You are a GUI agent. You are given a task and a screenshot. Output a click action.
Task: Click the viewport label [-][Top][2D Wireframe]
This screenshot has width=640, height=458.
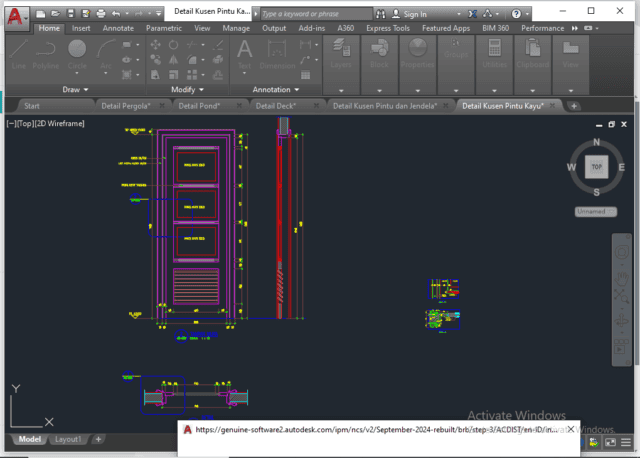click(46, 123)
